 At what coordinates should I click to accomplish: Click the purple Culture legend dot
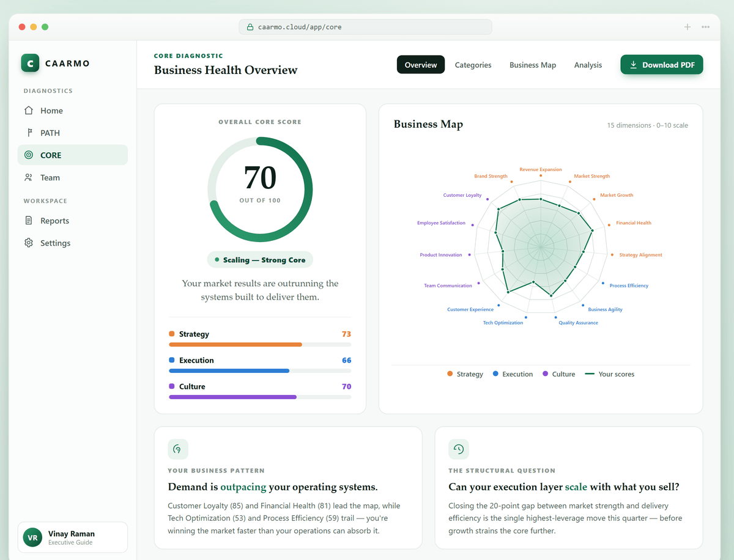click(546, 374)
